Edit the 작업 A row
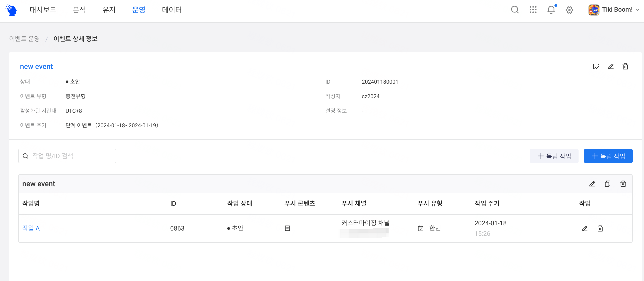The width and height of the screenshot is (644, 281). [584, 228]
